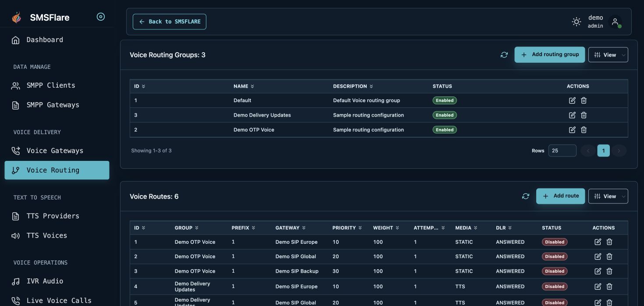The width and height of the screenshot is (644, 306).
Task: Click the Rows per page field
Action: point(563,151)
